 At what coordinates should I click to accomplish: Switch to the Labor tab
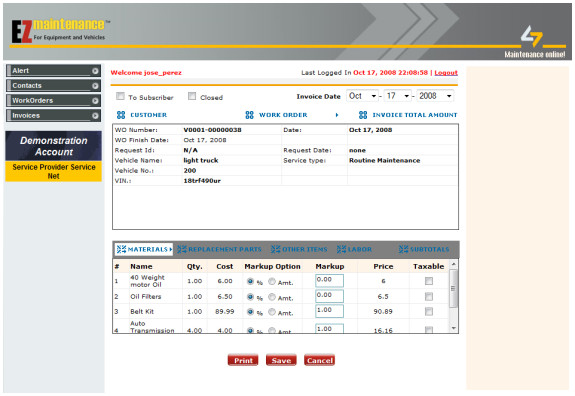[x=354, y=249]
